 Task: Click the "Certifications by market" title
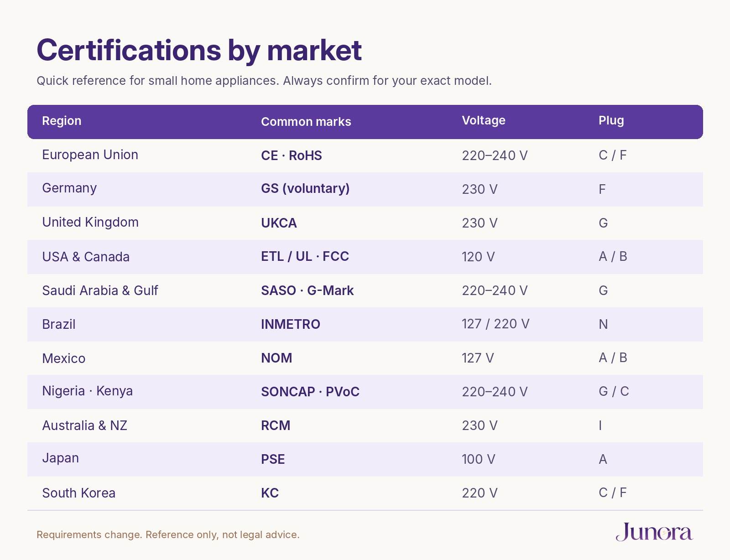[199, 50]
